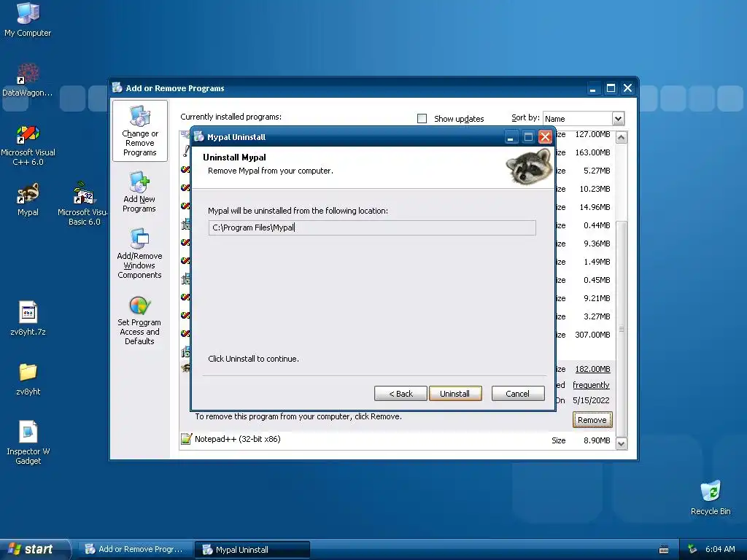Switch to Add or Remove Programs taskbar item
Viewport: 747px width, 560px height.
coord(136,550)
